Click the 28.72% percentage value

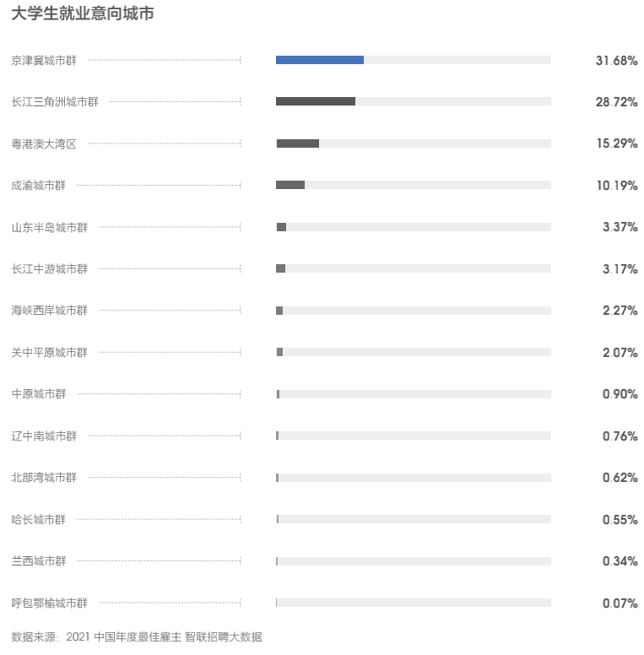pos(616,102)
